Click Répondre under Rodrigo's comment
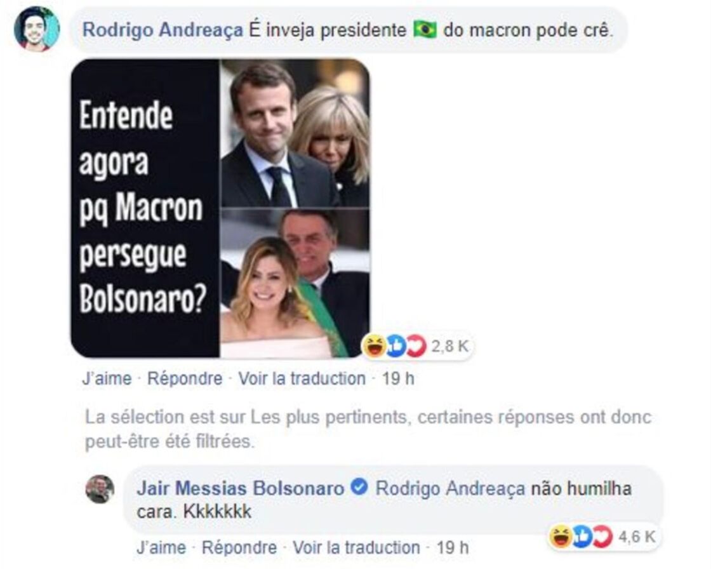 tap(185, 378)
